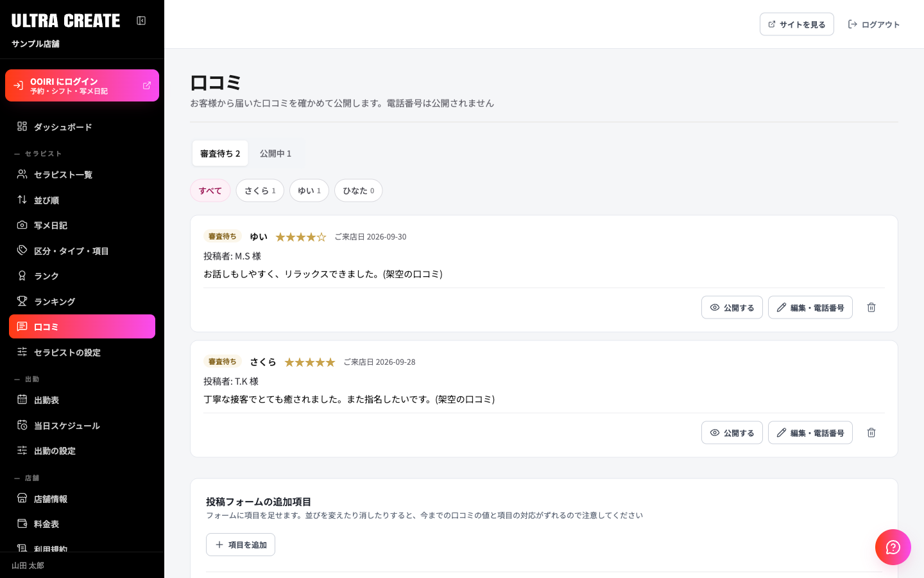This screenshot has width=924, height=578.
Task: Delete さくら's review with trash icon
Action: pyautogui.click(x=871, y=433)
